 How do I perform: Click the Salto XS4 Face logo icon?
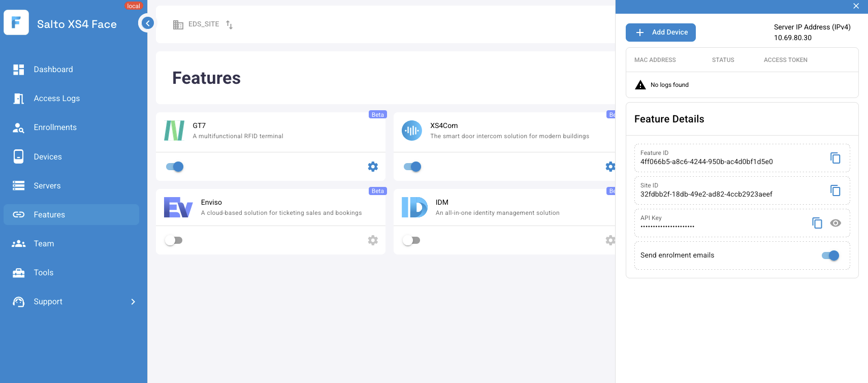coord(16,22)
